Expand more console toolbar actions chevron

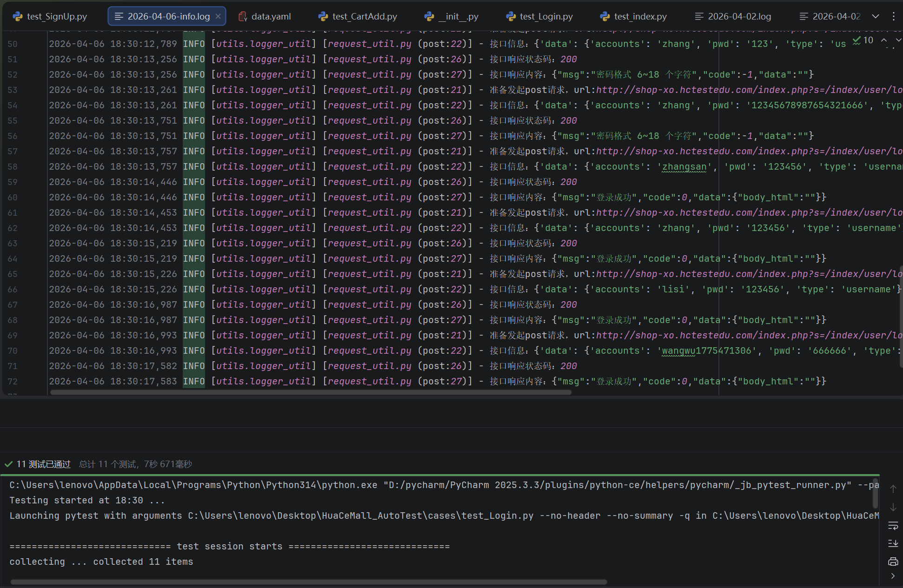(x=893, y=576)
